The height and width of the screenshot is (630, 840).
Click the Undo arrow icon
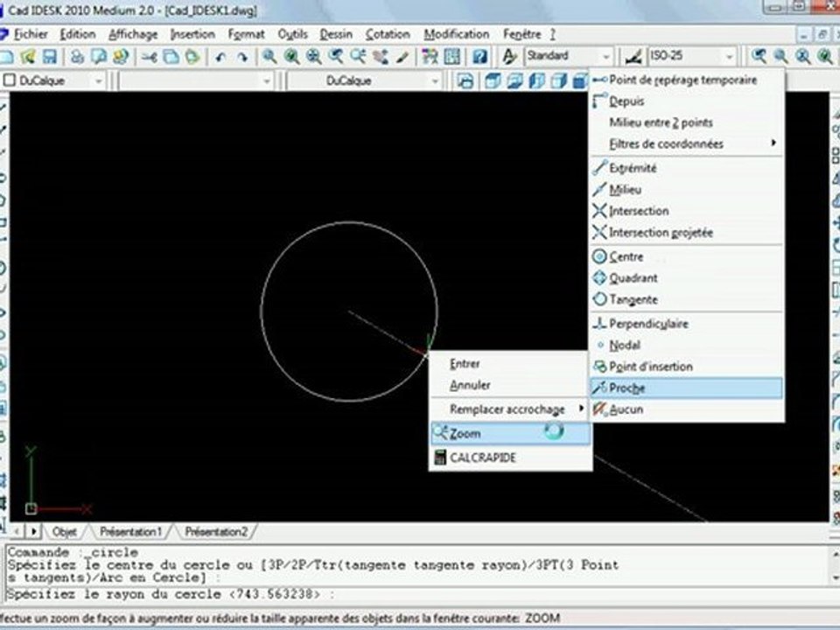pos(220,56)
